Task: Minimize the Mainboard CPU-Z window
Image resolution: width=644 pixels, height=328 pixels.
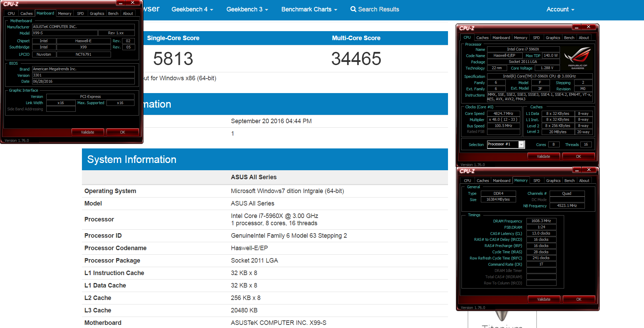Action: (x=120, y=2)
